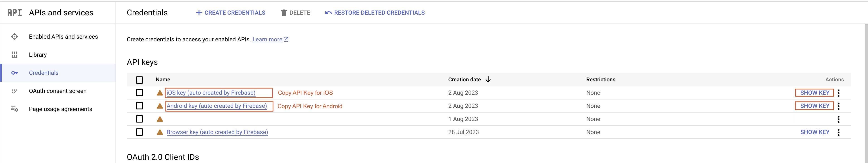Click the OAuth consent screen icon
This screenshot has width=868, height=163.
(14, 91)
